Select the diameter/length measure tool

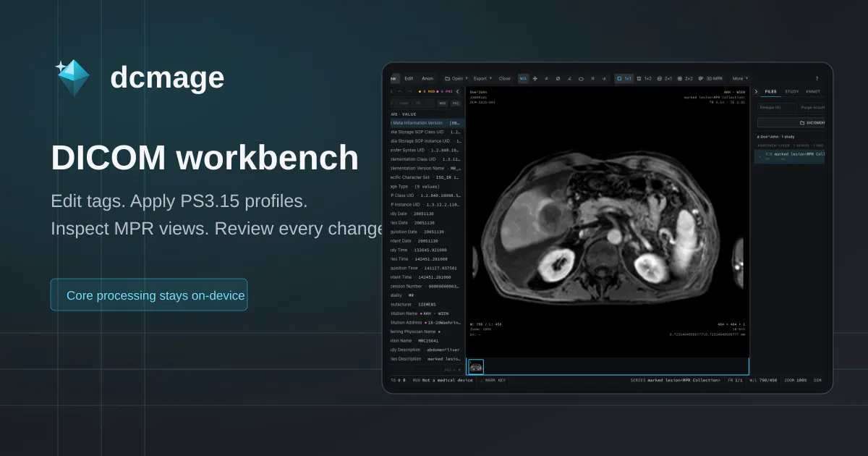click(x=558, y=78)
